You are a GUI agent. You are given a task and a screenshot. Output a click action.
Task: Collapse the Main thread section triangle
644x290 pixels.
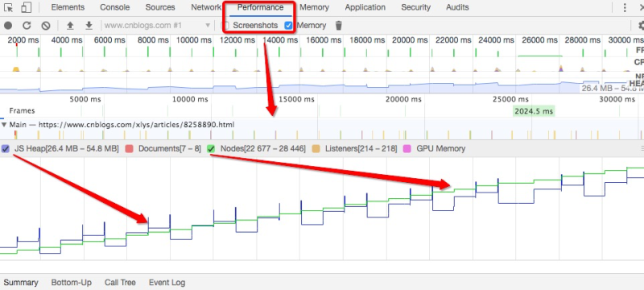(x=4, y=125)
